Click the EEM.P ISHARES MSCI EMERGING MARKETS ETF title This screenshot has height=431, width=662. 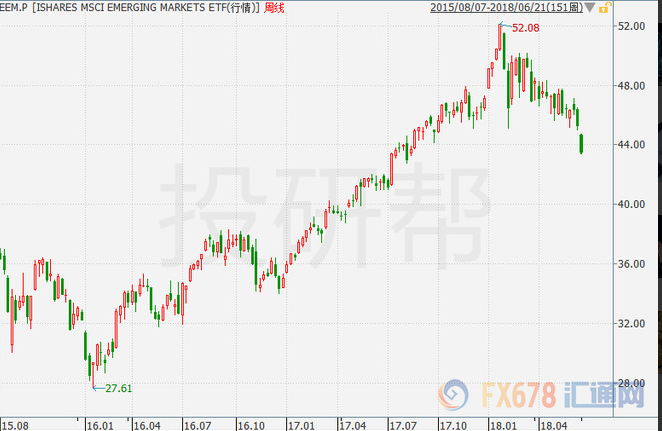click(x=130, y=8)
